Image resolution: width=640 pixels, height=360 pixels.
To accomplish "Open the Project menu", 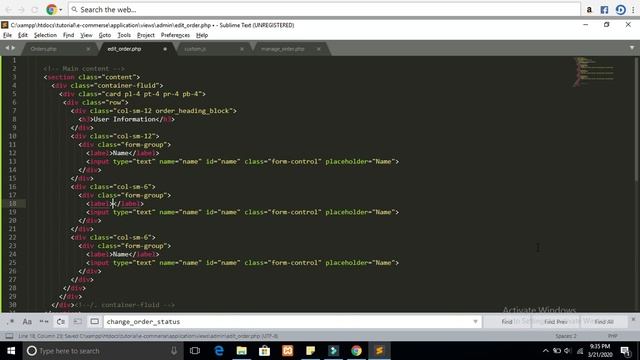I will point(146,35).
